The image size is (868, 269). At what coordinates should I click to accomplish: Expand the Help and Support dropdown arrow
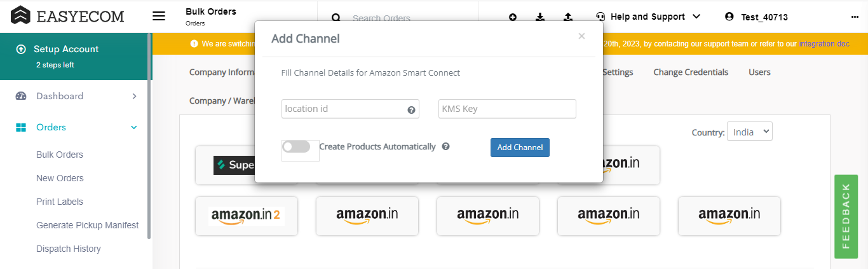coord(696,17)
